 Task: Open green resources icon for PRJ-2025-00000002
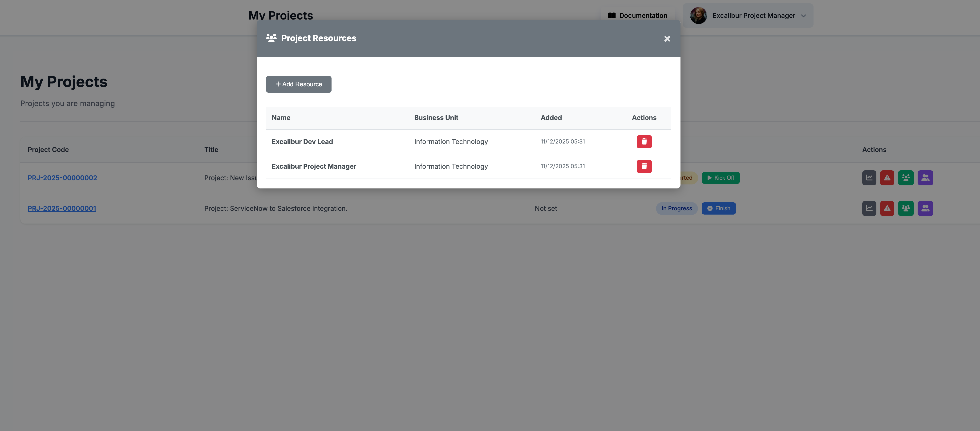[x=905, y=177]
